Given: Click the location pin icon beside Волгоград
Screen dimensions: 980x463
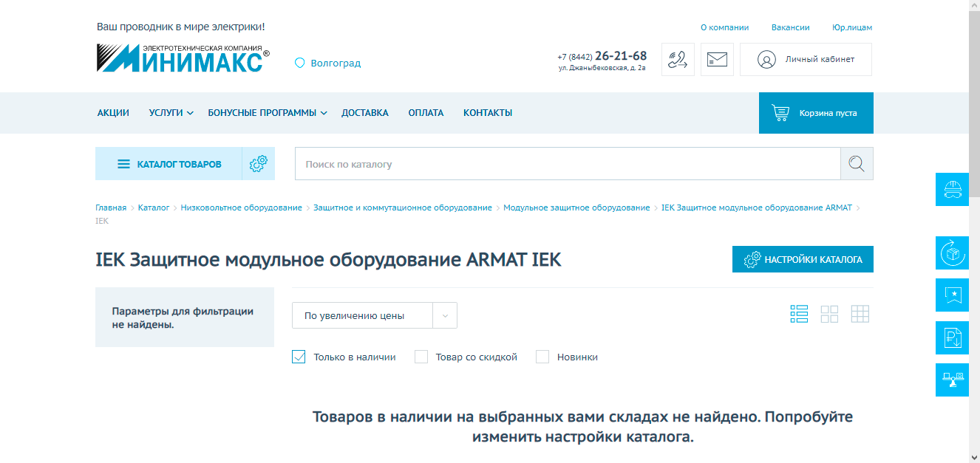Looking at the screenshot, I should pos(300,64).
